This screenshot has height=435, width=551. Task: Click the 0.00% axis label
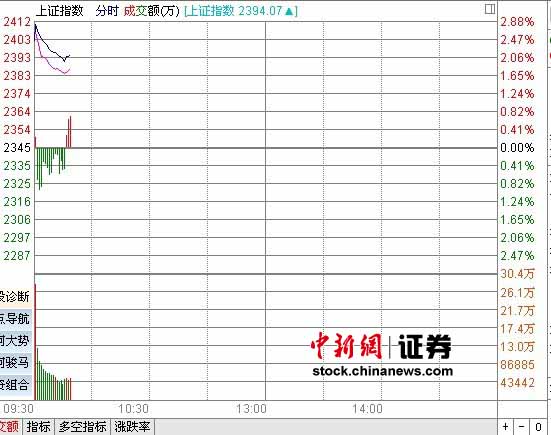pyautogui.click(x=517, y=148)
